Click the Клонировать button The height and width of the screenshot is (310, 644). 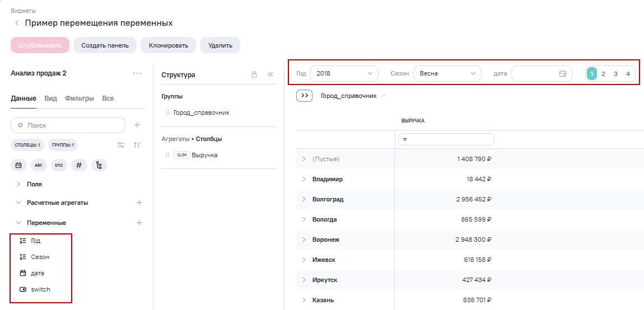pyautogui.click(x=169, y=45)
